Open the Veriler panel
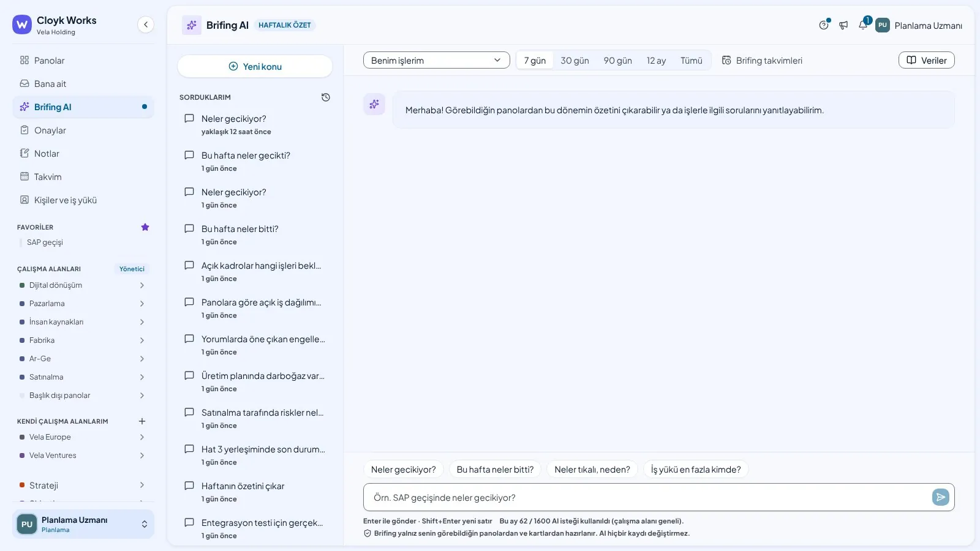The height and width of the screenshot is (551, 980). click(926, 60)
